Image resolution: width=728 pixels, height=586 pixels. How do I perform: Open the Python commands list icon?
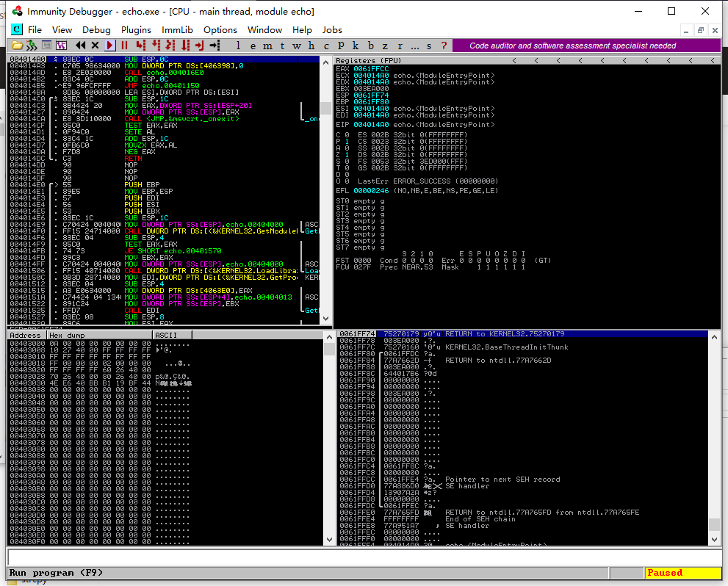tap(46, 46)
